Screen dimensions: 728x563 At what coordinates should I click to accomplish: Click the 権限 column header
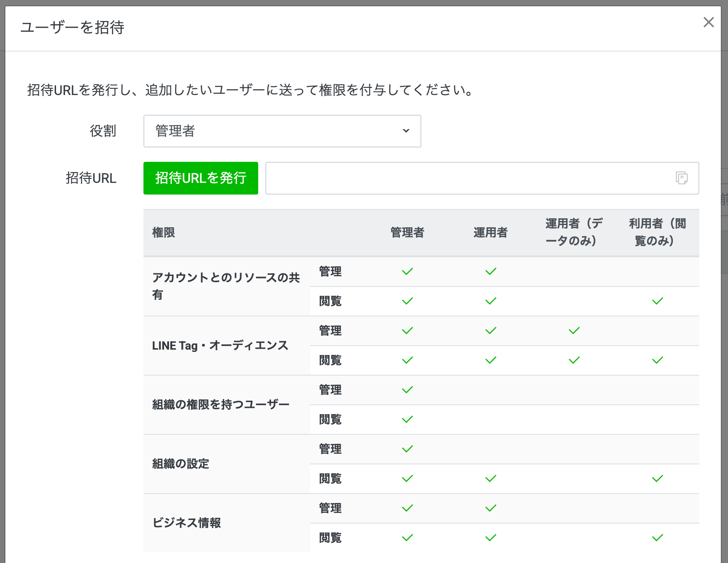[x=164, y=232]
